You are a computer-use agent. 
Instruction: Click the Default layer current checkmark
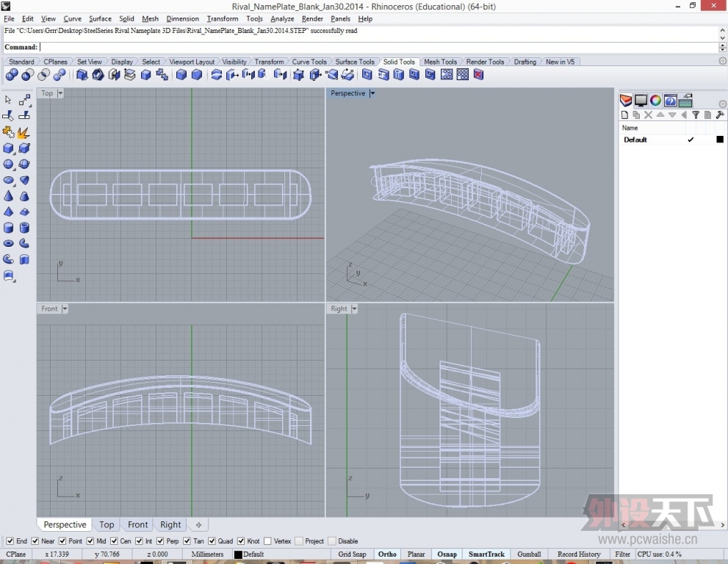click(691, 140)
